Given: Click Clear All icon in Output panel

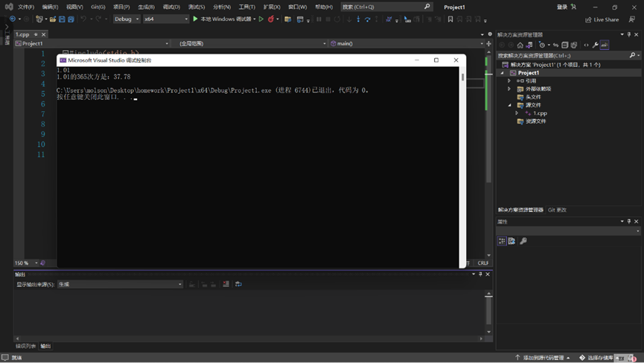Looking at the screenshot, I should pos(226,284).
